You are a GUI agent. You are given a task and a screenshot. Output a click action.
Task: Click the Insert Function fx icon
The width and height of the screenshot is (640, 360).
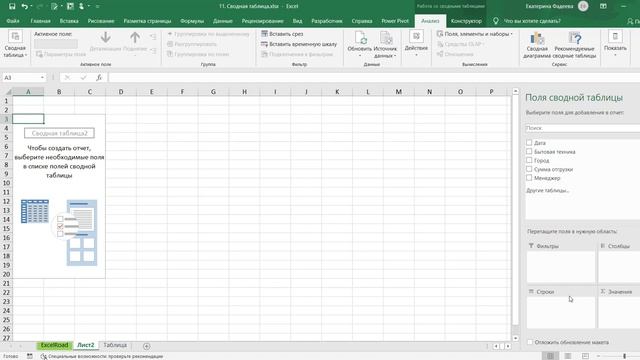[x=99, y=78]
